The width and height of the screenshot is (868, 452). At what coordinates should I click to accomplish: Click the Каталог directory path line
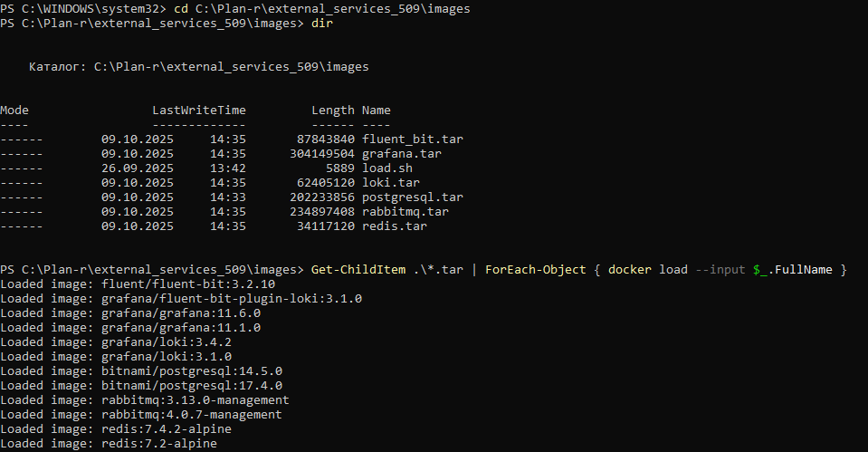tap(198, 67)
